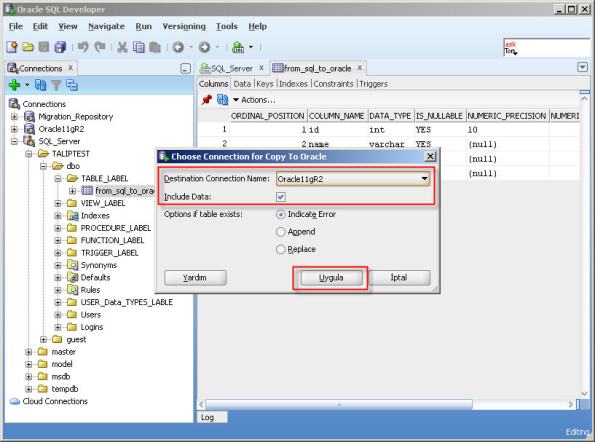The height and width of the screenshot is (442, 595).
Task: Click the COLUMN_NAME column header
Action: 337,116
